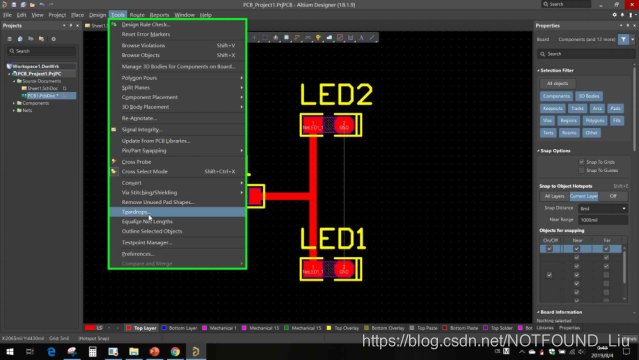Screen dimensions: 639x360
Task: Toggle Near checkbox in highlighted snapping row
Action: [576, 249]
